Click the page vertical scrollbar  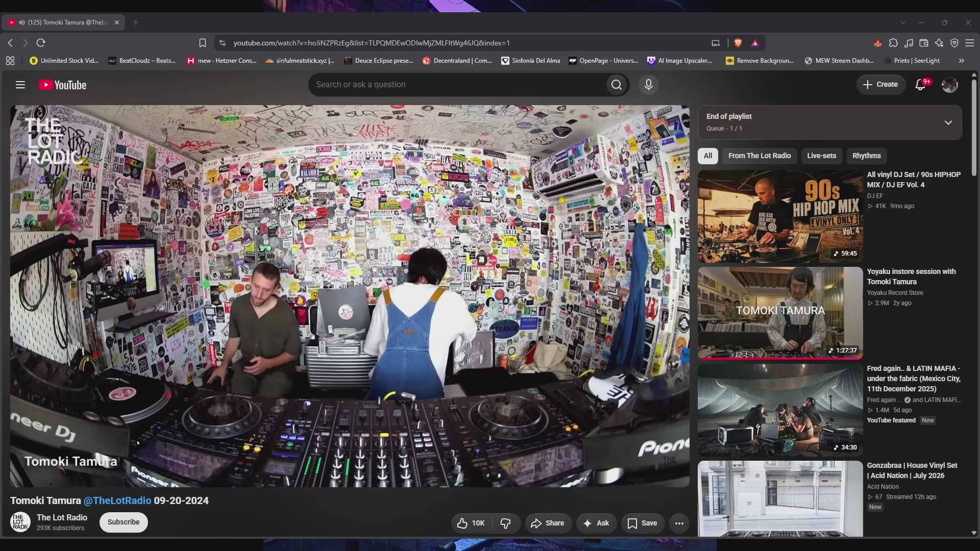[x=974, y=128]
